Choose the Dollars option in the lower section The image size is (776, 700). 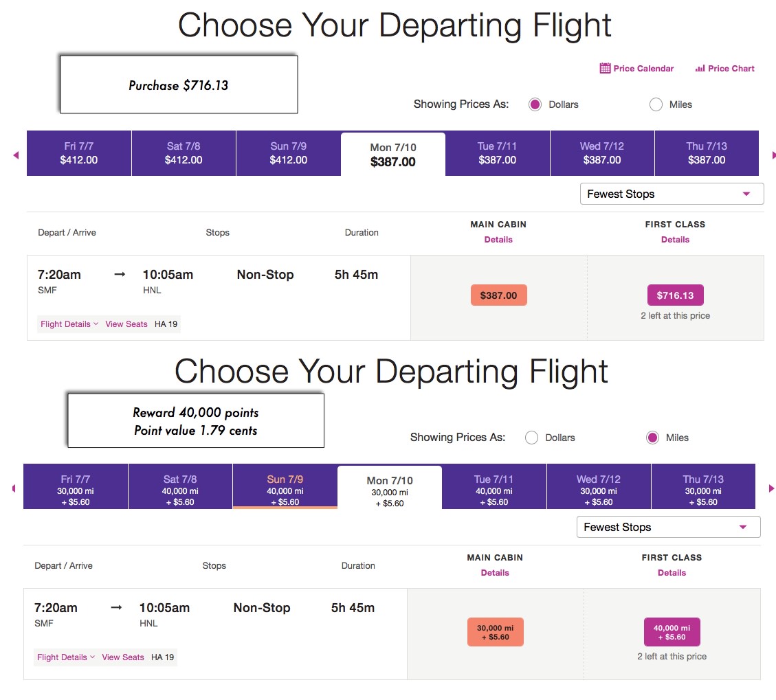point(531,438)
